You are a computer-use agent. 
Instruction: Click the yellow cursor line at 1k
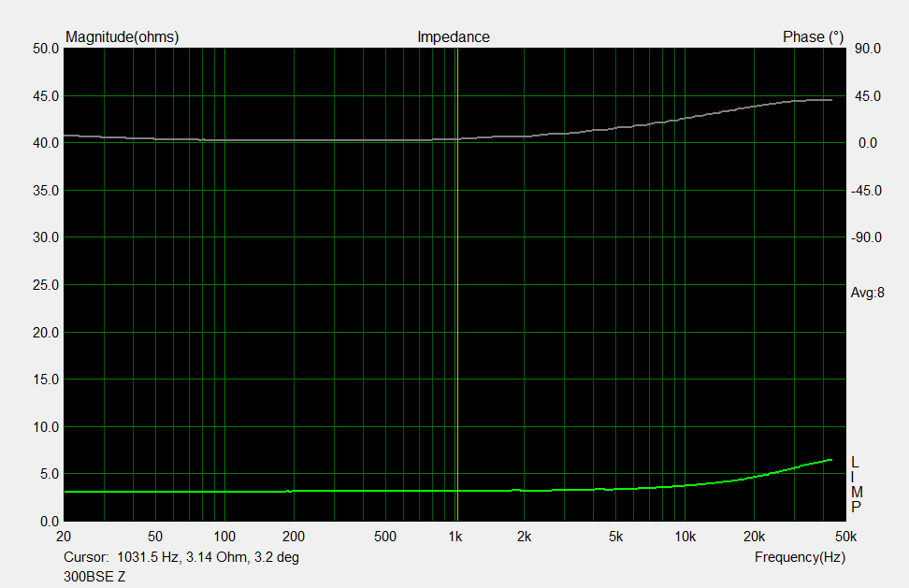point(457,284)
